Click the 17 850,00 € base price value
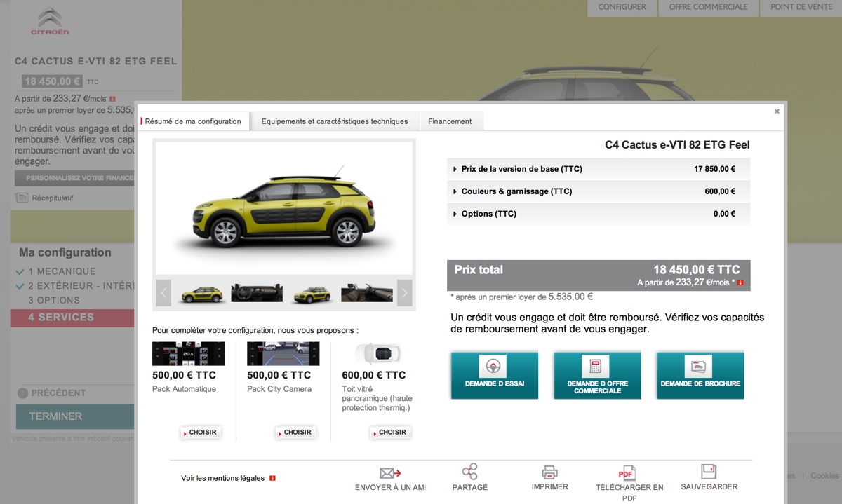The width and height of the screenshot is (842, 504). click(714, 169)
